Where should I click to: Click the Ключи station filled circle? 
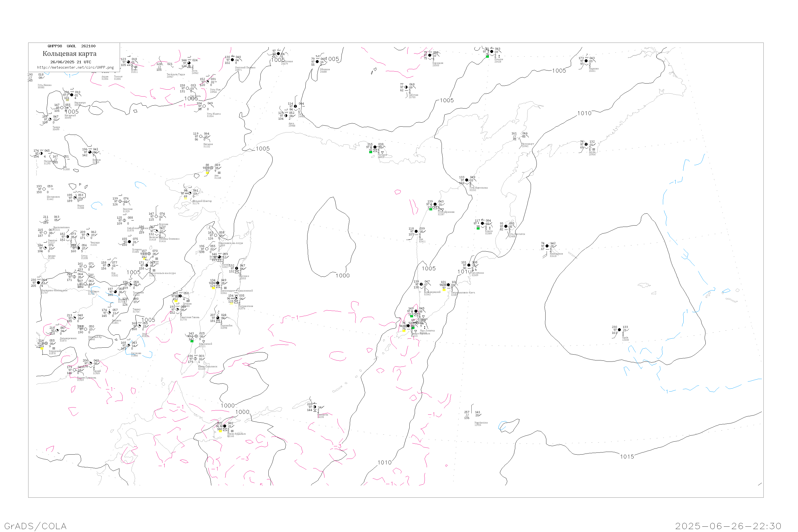point(483,223)
